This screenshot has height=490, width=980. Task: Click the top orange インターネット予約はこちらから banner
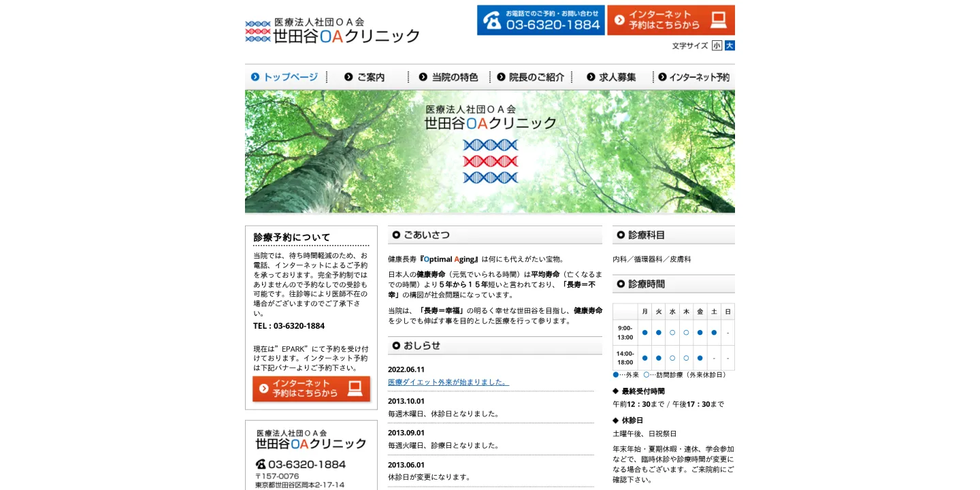click(x=671, y=20)
